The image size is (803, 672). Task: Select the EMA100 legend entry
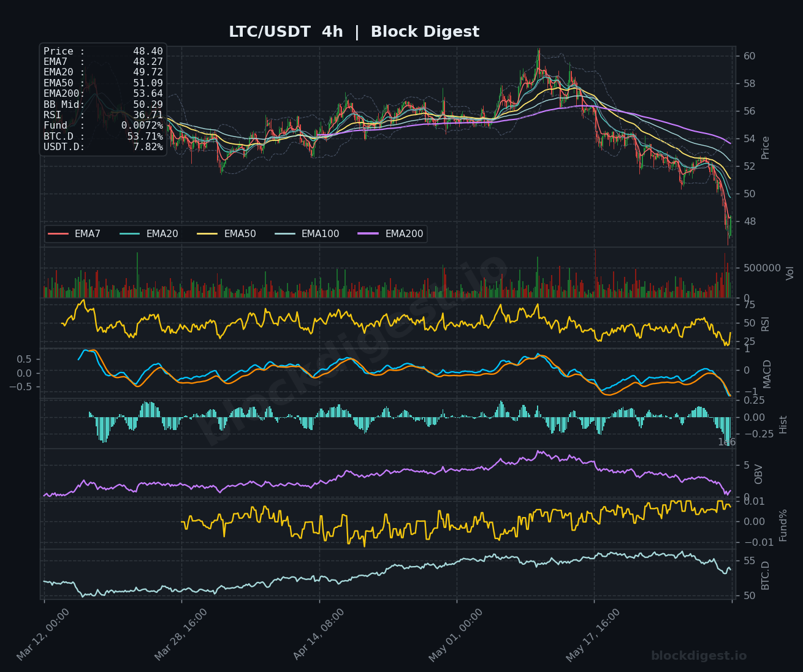tap(306, 234)
